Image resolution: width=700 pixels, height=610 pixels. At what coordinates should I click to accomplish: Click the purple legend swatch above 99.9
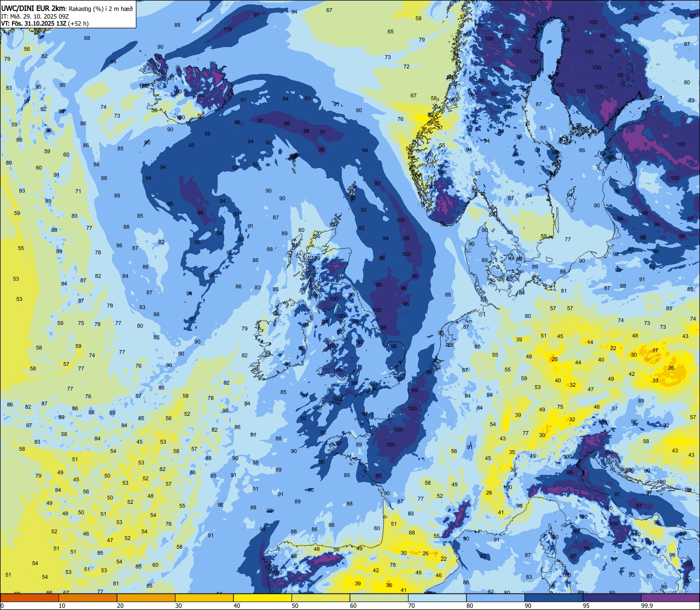point(670,597)
